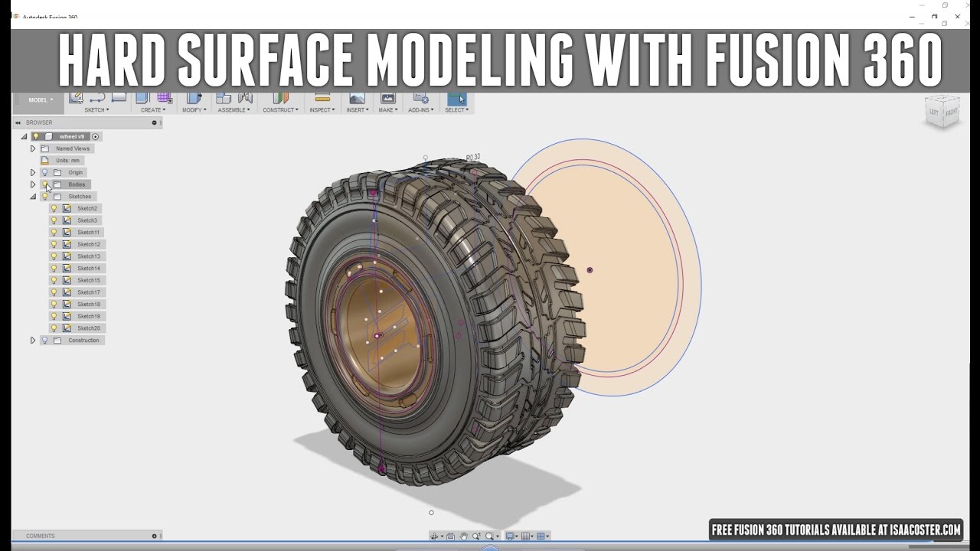Click the Extrude icon above CREATE
This screenshot has height=551, width=980.
pyautogui.click(x=142, y=97)
